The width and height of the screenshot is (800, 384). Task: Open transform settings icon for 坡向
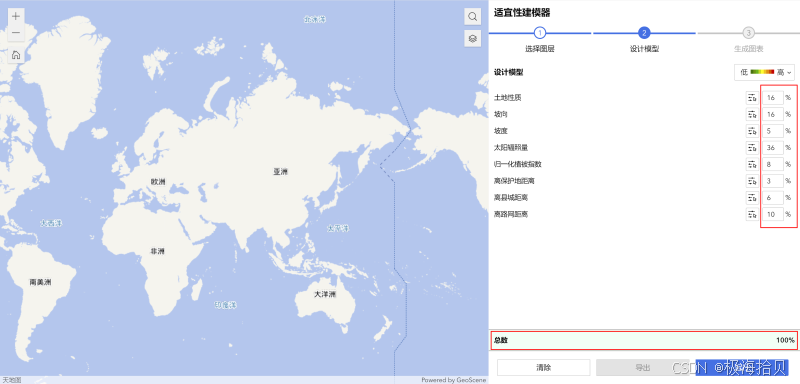click(x=752, y=114)
